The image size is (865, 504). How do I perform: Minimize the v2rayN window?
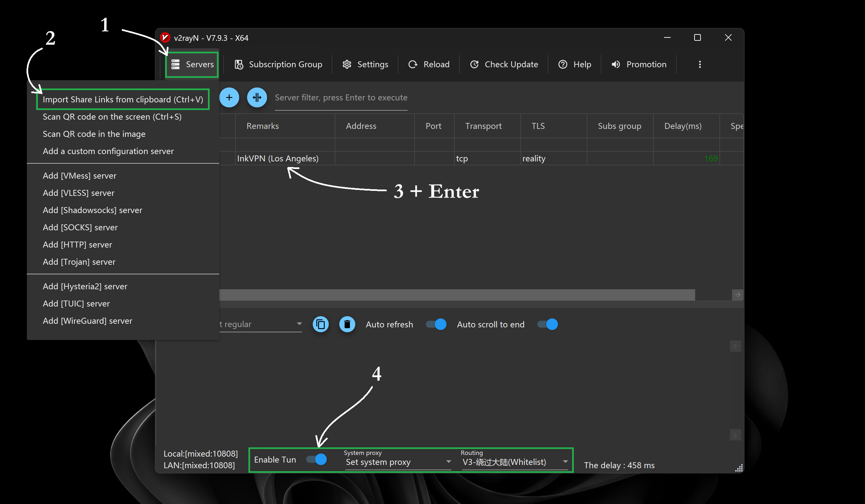[667, 37]
